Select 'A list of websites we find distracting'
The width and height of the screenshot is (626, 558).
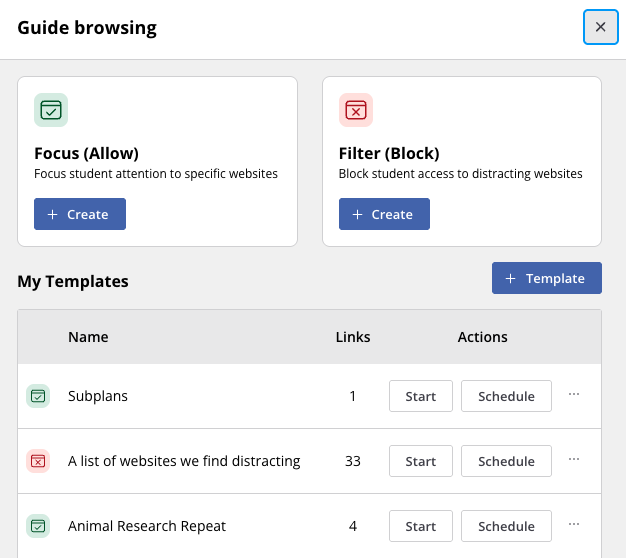click(184, 461)
